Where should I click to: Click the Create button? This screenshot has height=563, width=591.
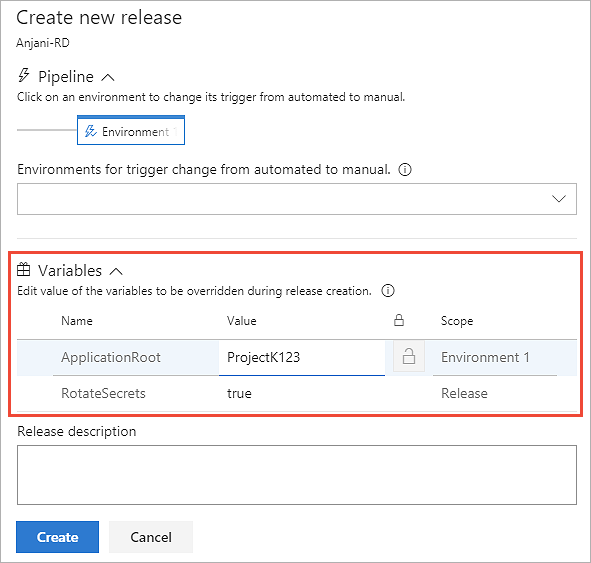(x=57, y=537)
